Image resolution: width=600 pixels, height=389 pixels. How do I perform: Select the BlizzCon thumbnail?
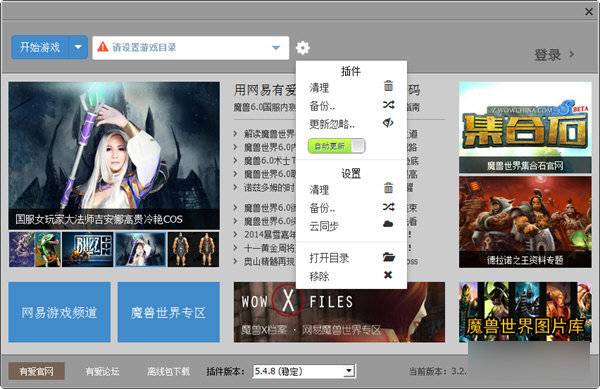[x=87, y=249]
